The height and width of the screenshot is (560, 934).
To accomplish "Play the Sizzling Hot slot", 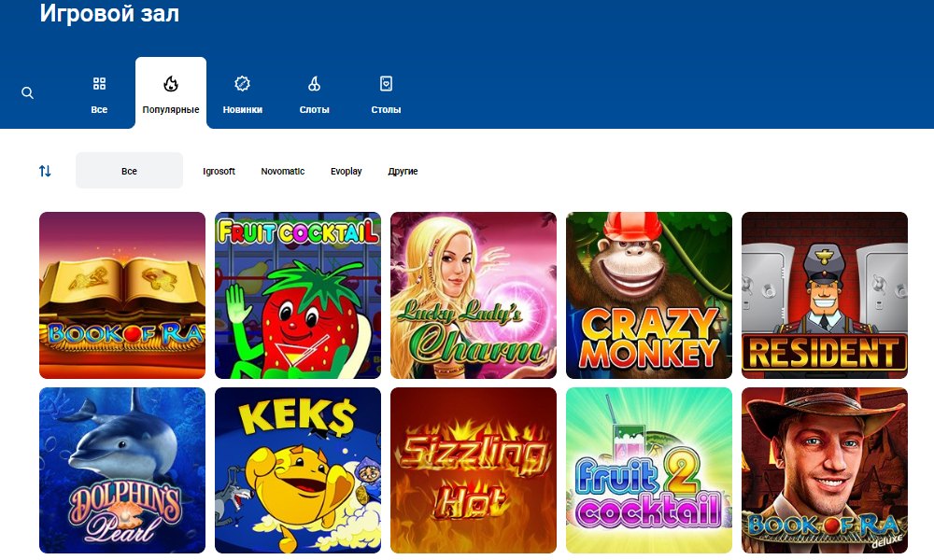I will click(x=474, y=470).
